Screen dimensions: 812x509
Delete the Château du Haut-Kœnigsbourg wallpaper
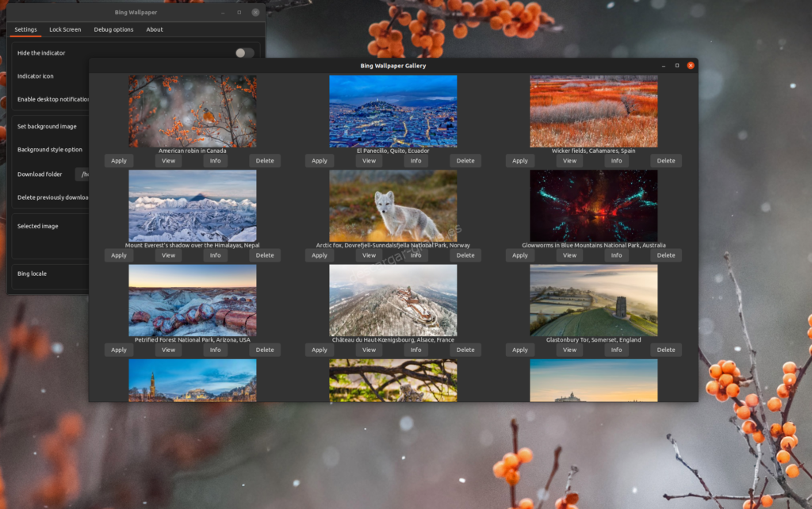(465, 349)
